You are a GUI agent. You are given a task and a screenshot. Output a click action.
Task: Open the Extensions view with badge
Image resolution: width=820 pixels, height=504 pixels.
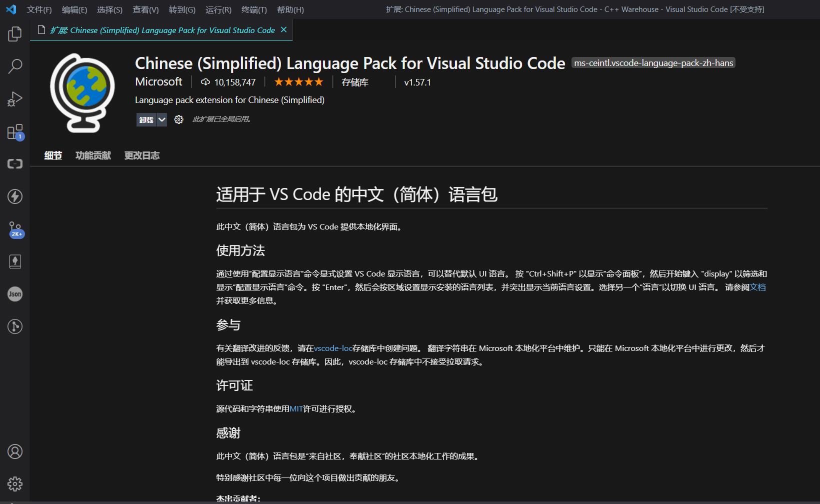pos(15,132)
